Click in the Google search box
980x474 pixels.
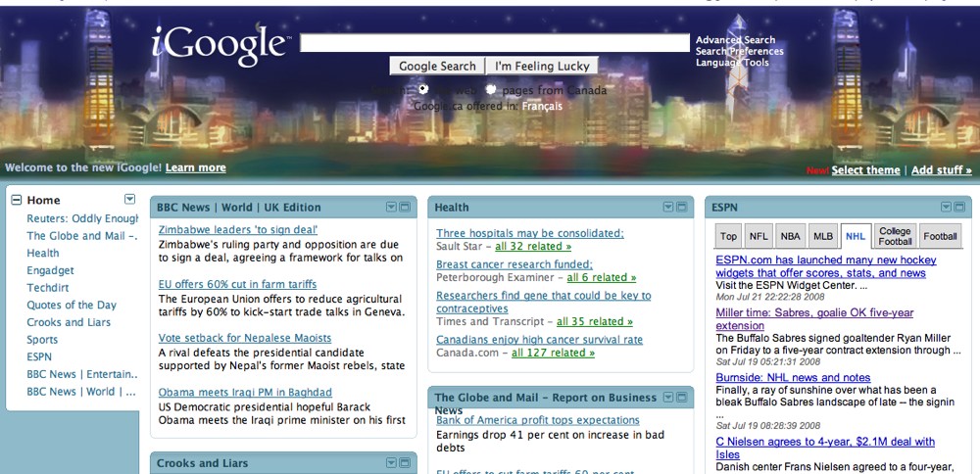pyautogui.click(x=494, y=42)
